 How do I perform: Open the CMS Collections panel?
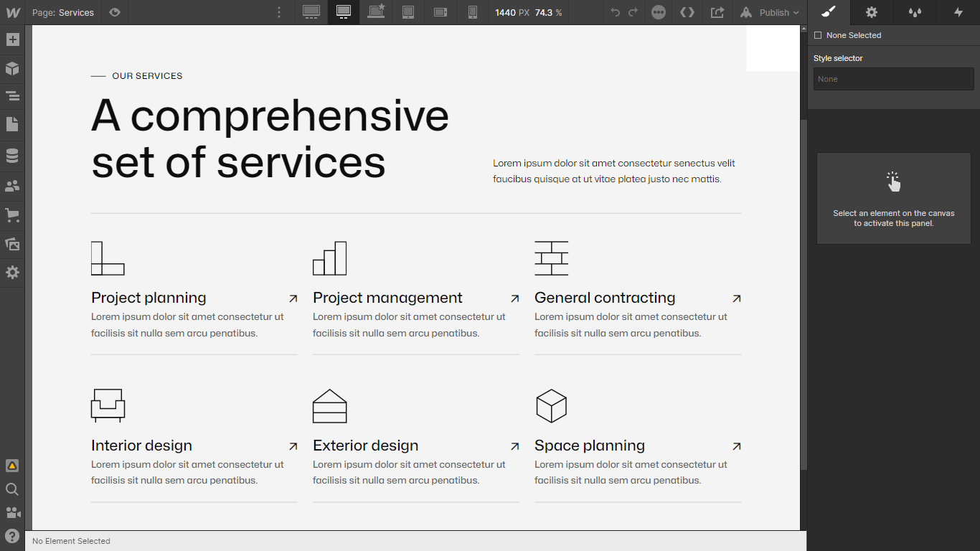point(12,155)
